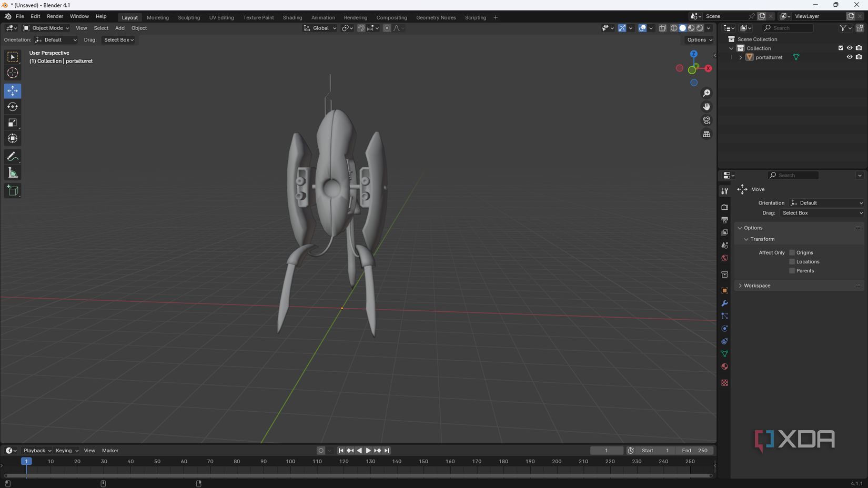Viewport: 868px width, 488px height.
Task: Open the Physics properties tab
Action: 724,329
